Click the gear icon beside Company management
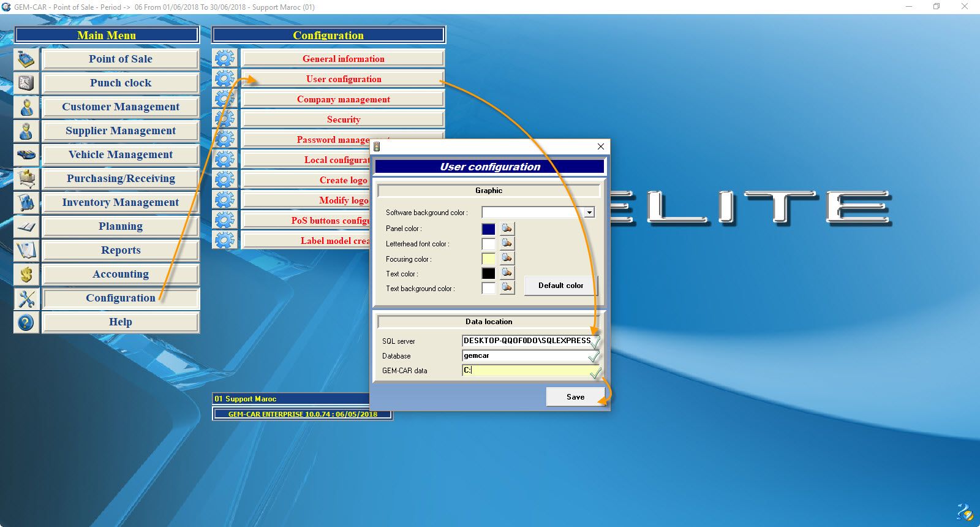980x527 pixels. 225,99
